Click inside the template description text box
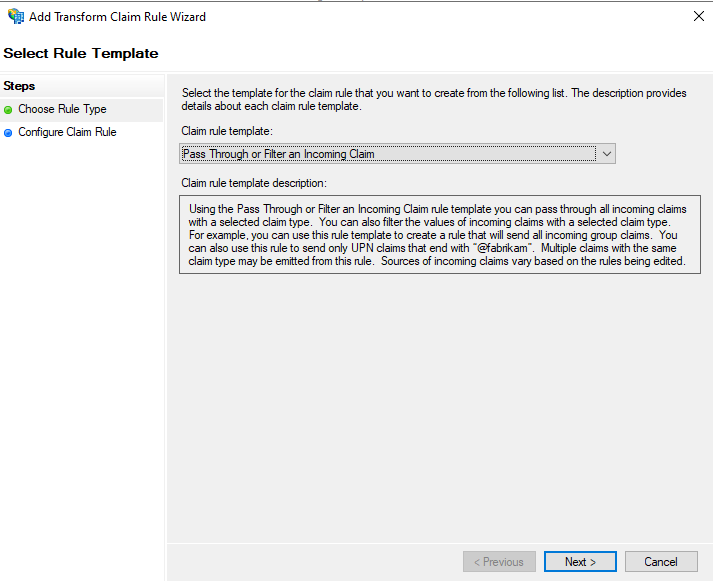Image resolution: width=713 pixels, height=581 pixels. (x=435, y=235)
